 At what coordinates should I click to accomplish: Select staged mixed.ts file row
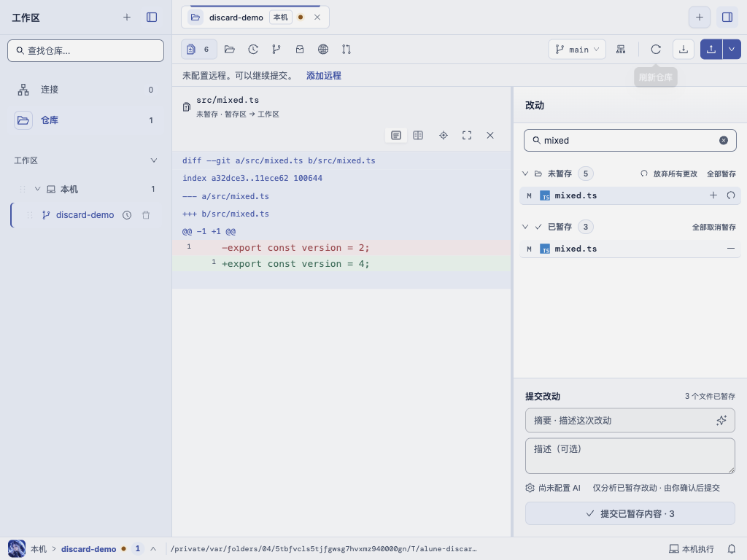tap(630, 249)
